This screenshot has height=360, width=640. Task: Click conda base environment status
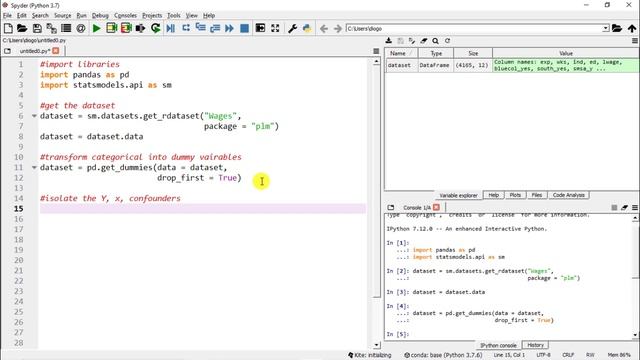click(x=443, y=355)
